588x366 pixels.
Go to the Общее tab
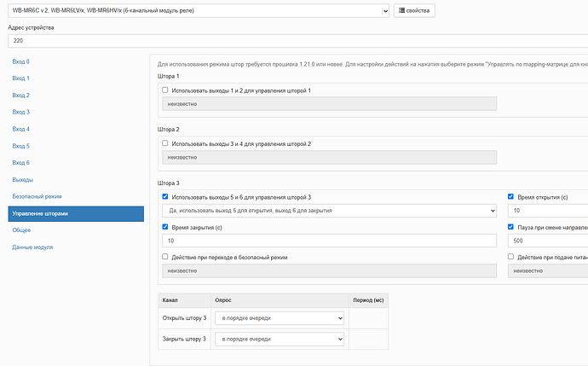point(22,230)
